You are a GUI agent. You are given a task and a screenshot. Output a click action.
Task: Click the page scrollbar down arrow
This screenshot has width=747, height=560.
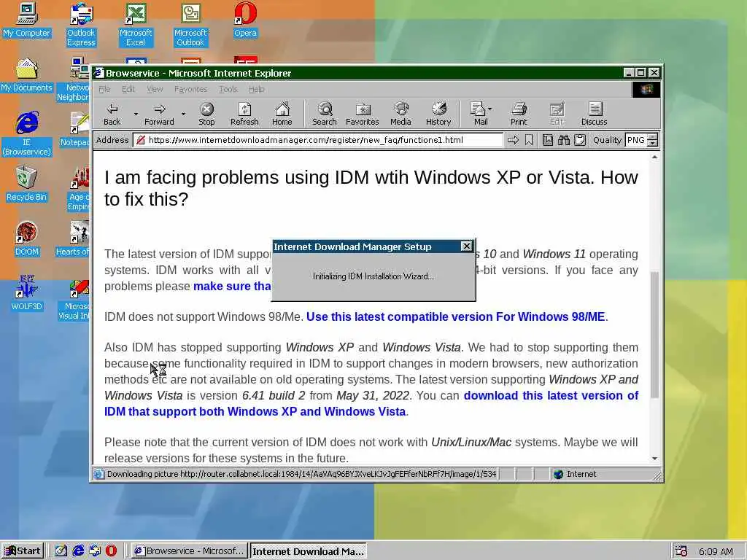(654, 459)
